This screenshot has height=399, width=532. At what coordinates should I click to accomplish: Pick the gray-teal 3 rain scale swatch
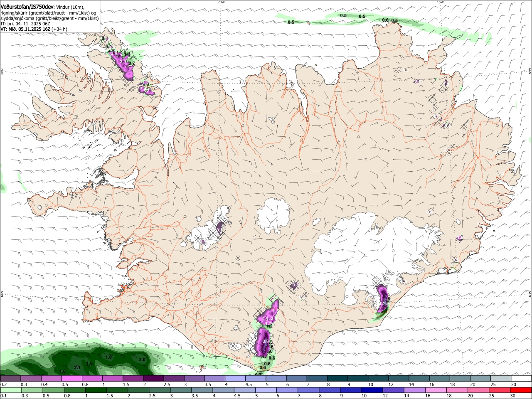[x=181, y=390]
